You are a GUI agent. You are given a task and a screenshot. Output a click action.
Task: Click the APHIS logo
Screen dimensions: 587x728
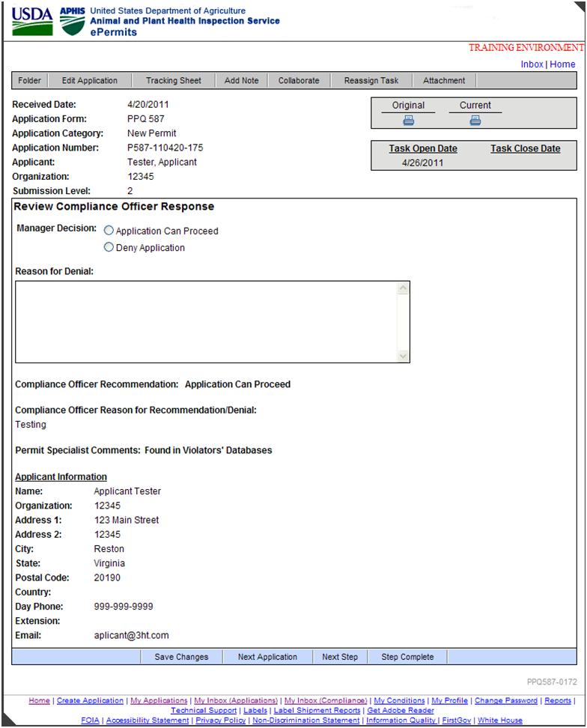click(x=72, y=22)
